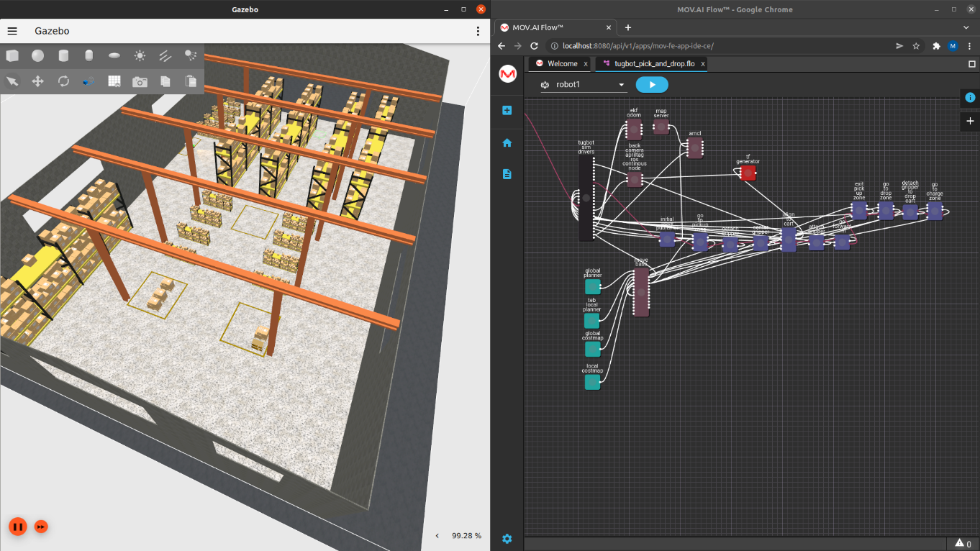Take a screenshot with the camera icon

click(140, 81)
